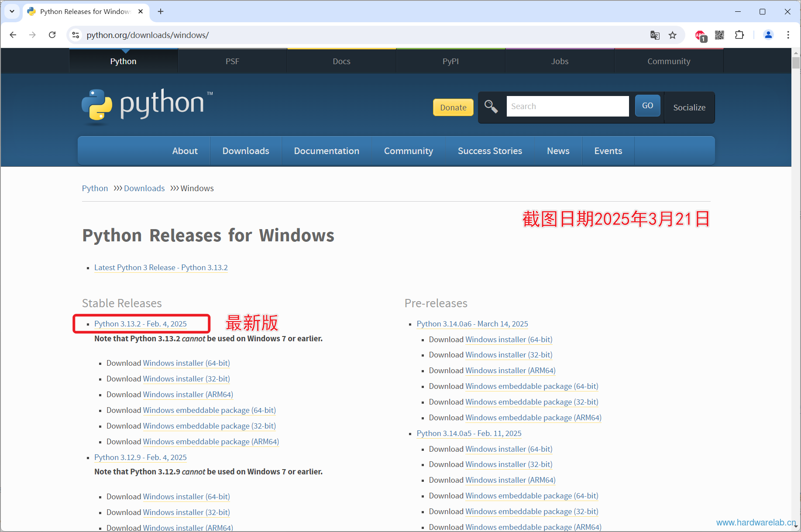801x532 pixels.
Task: Open the Community navigation menu item
Action: click(x=409, y=151)
